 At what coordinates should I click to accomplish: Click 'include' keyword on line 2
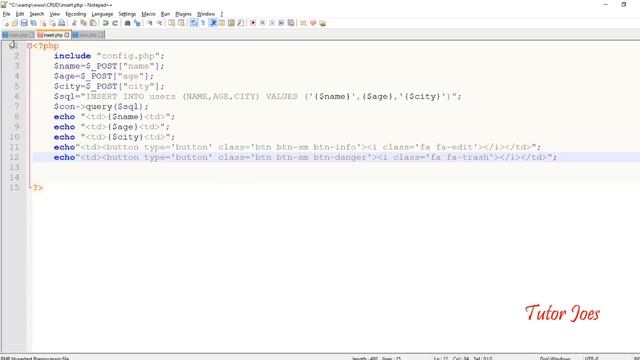72,56
